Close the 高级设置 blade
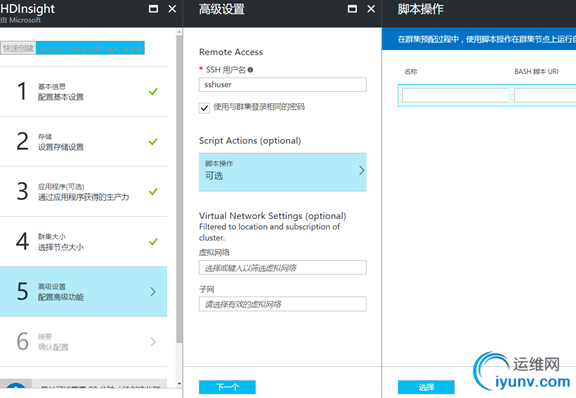Image resolution: width=576 pixels, height=398 pixels. (371, 9)
